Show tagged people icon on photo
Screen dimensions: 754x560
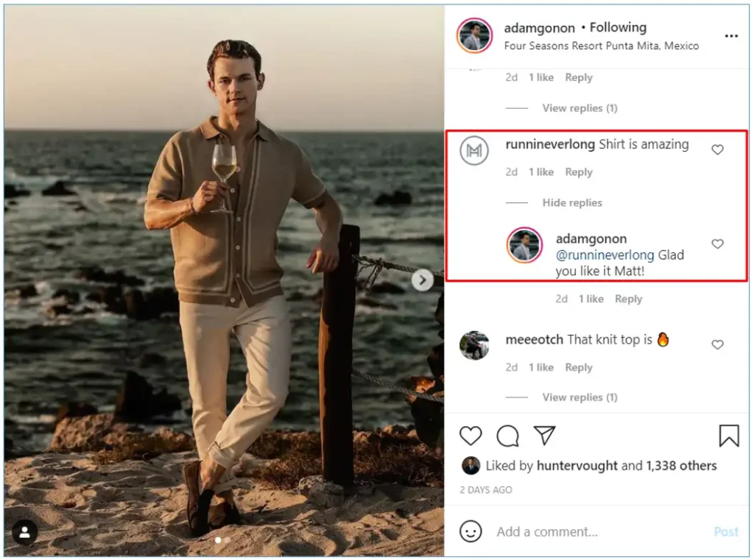pos(24,531)
